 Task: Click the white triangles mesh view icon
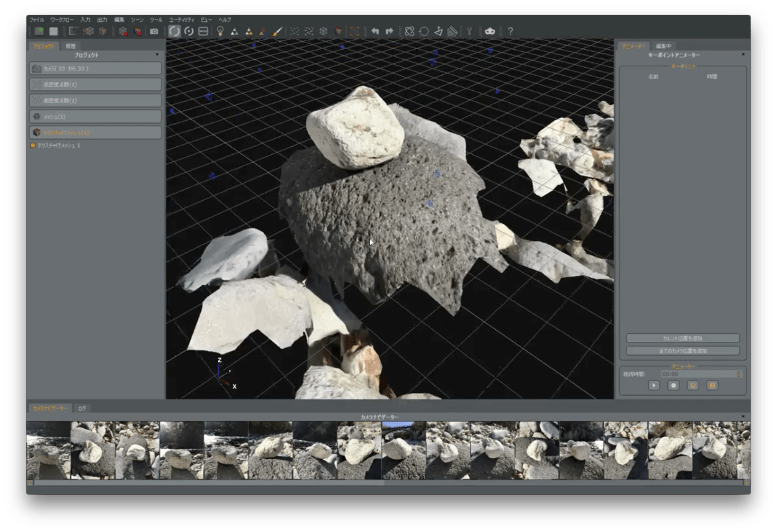[x=234, y=32]
